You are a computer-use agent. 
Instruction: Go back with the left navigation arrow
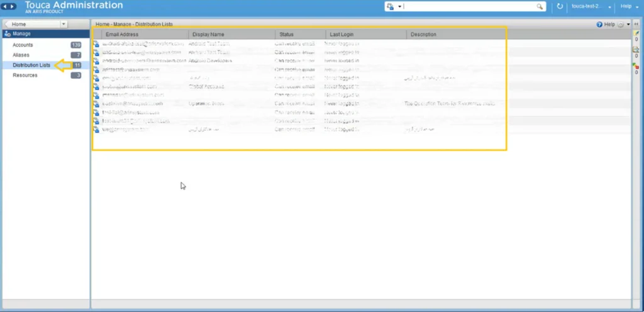pyautogui.click(x=6, y=6)
